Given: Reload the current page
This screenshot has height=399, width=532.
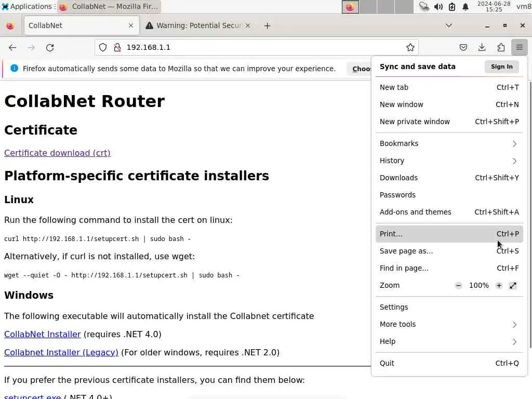Looking at the screenshot, I should (50, 48).
